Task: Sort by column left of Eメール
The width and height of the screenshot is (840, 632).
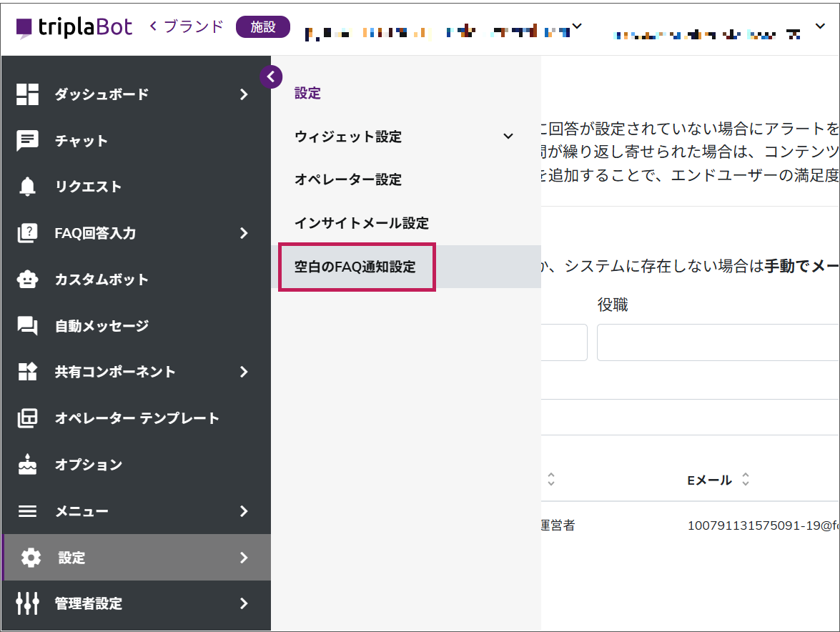Action: (x=551, y=479)
